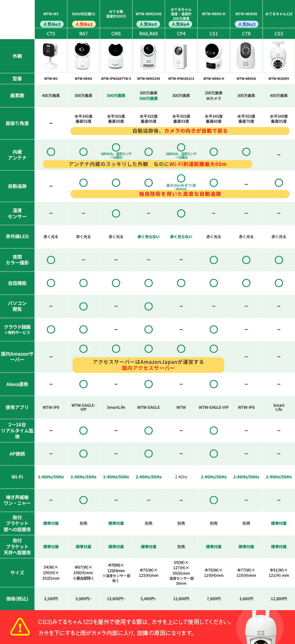Click the 人気No5 badge
The height and width of the screenshot is (644, 295).
pos(148,24)
